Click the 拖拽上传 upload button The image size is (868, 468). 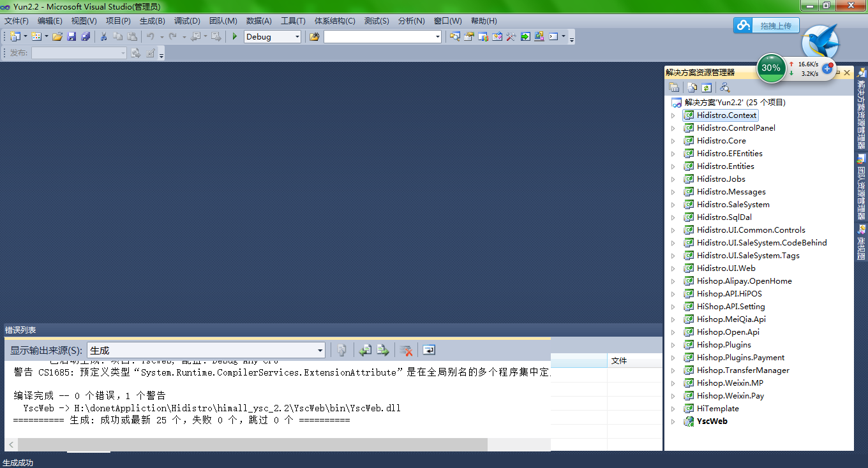tap(766, 26)
